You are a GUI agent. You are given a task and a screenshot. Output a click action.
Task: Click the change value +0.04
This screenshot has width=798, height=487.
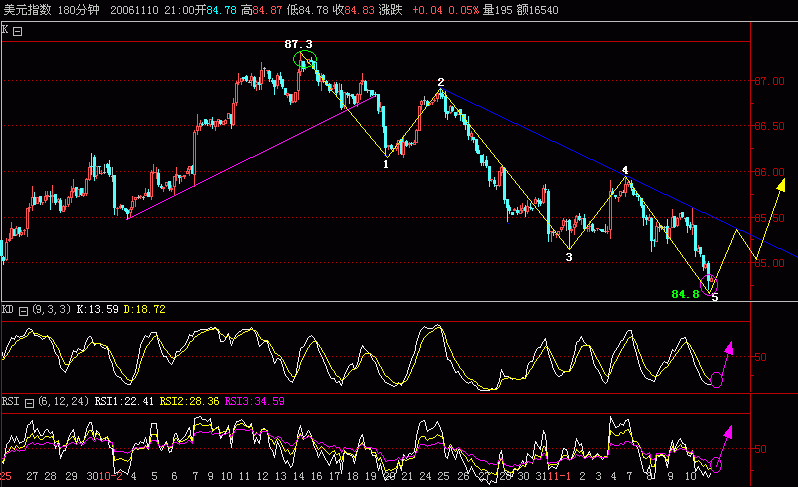point(428,10)
